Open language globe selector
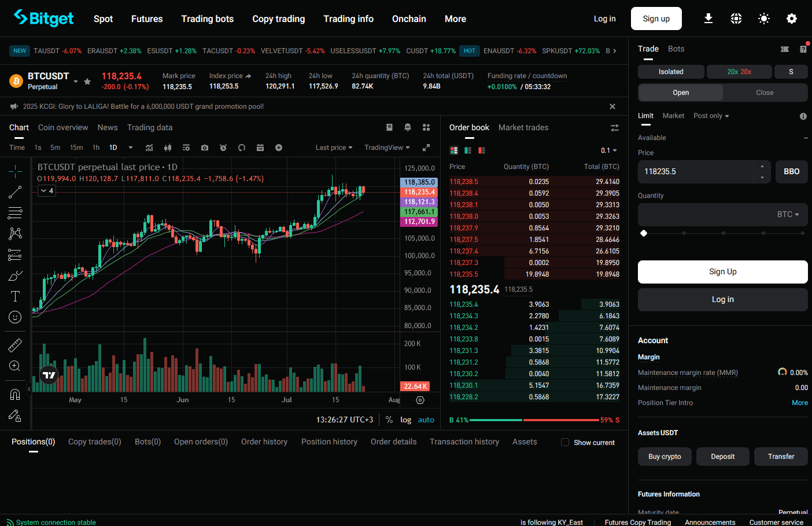 736,19
